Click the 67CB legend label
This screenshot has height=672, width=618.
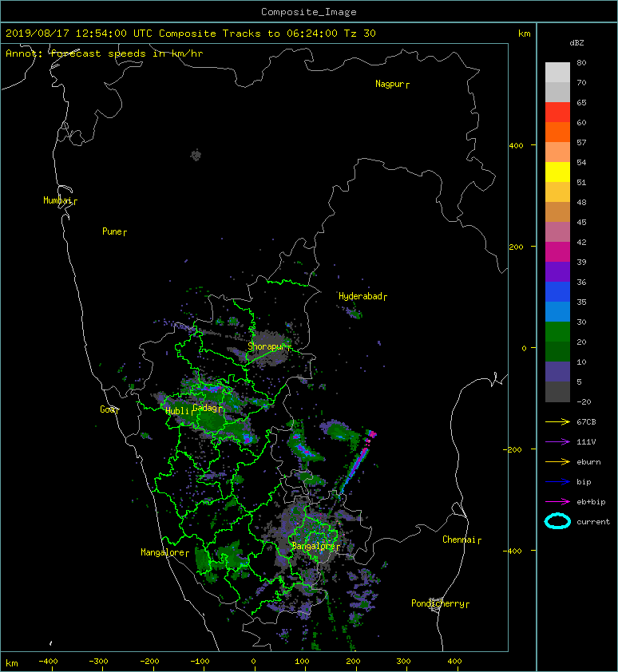pos(586,421)
